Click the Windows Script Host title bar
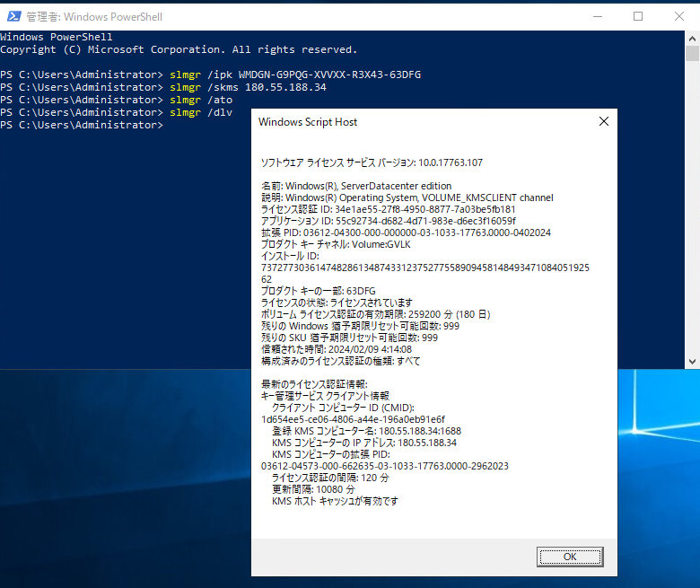700x588 pixels. tap(404, 122)
